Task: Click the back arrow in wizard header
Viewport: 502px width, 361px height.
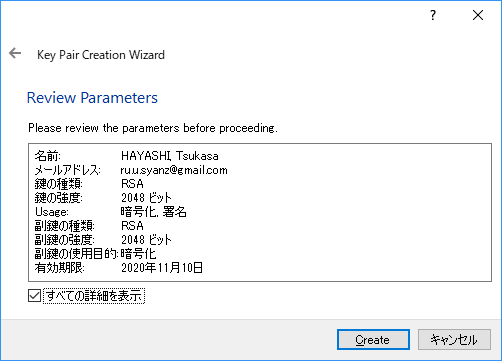Action: pos(15,53)
